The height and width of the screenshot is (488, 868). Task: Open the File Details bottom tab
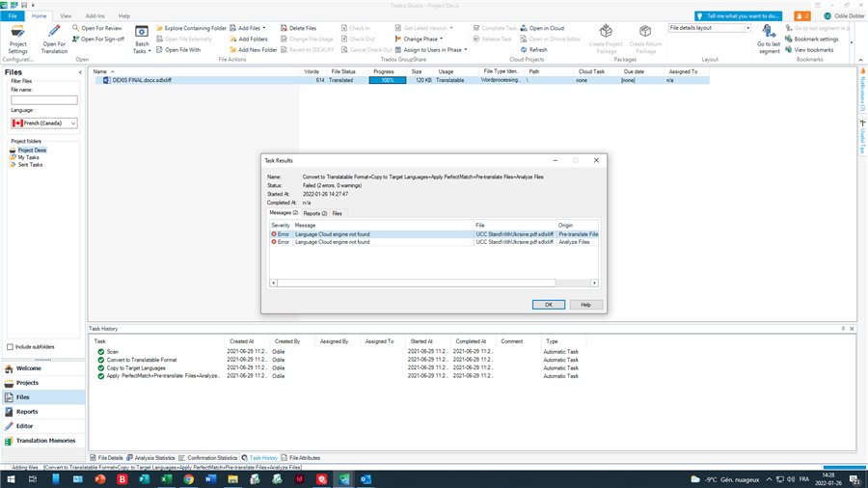[x=107, y=458]
